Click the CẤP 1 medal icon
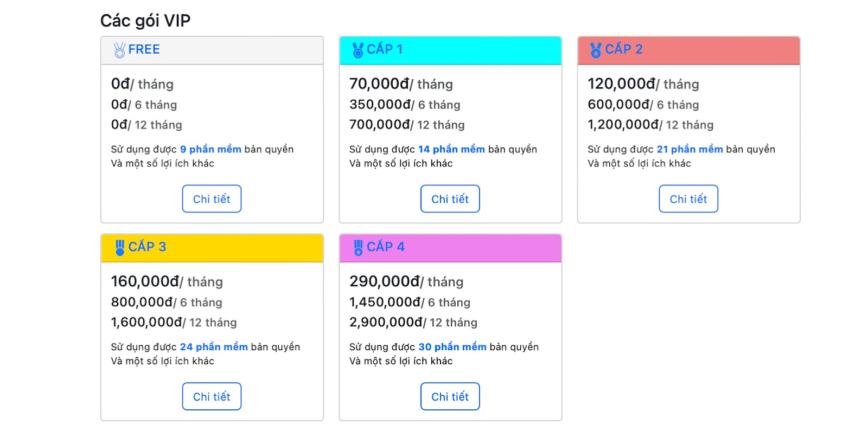The height and width of the screenshot is (444, 868). (x=358, y=49)
